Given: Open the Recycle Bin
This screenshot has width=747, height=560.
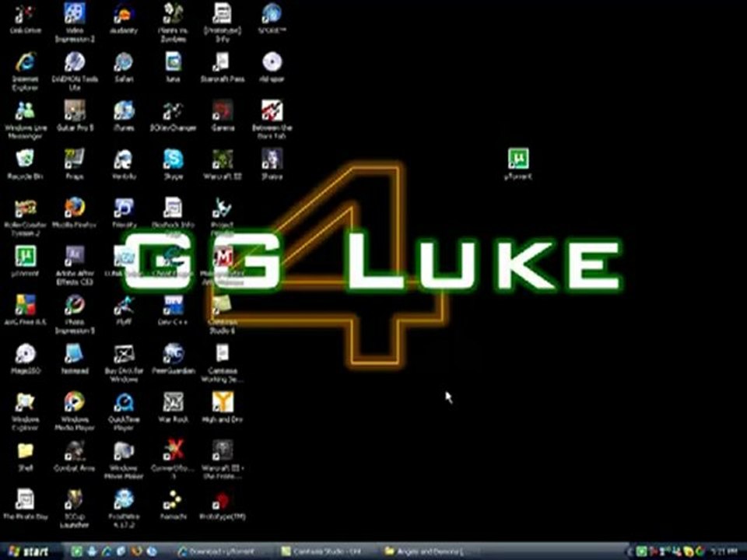Looking at the screenshot, I should [x=25, y=165].
